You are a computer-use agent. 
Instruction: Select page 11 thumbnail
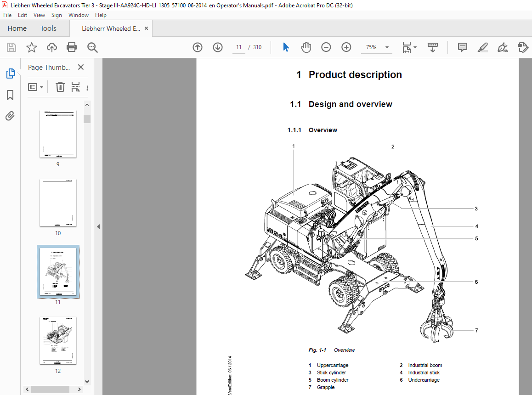pyautogui.click(x=58, y=271)
